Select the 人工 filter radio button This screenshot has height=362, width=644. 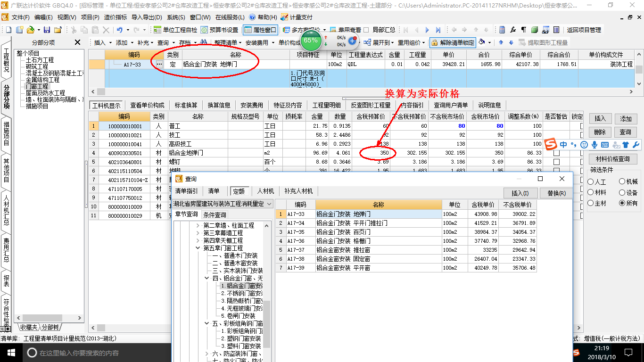[x=591, y=181]
